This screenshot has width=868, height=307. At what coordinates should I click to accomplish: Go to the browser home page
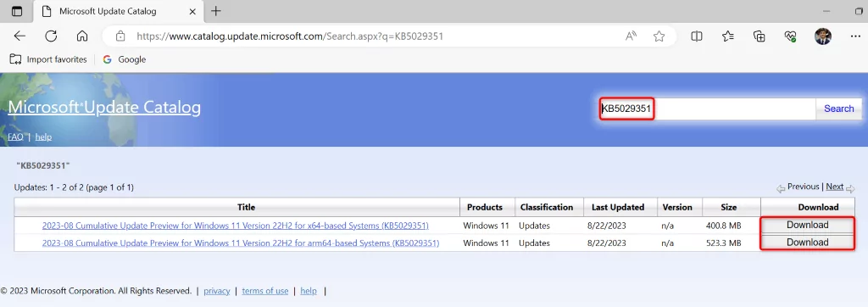point(82,36)
